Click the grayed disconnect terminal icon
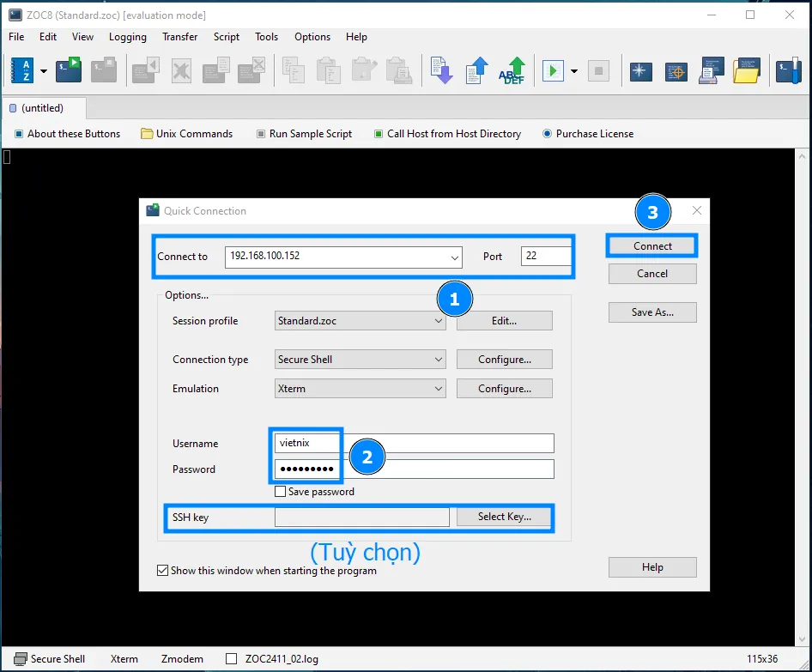 point(104,70)
